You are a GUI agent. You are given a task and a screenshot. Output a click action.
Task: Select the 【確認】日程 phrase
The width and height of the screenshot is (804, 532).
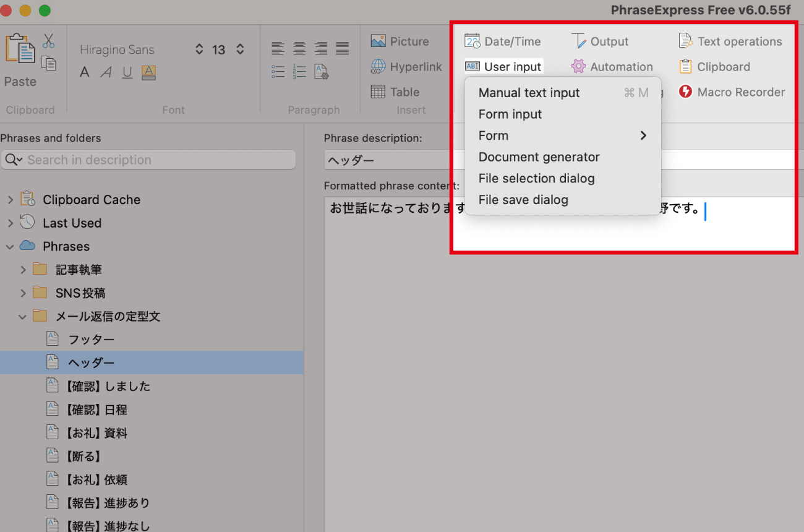pyautogui.click(x=96, y=410)
